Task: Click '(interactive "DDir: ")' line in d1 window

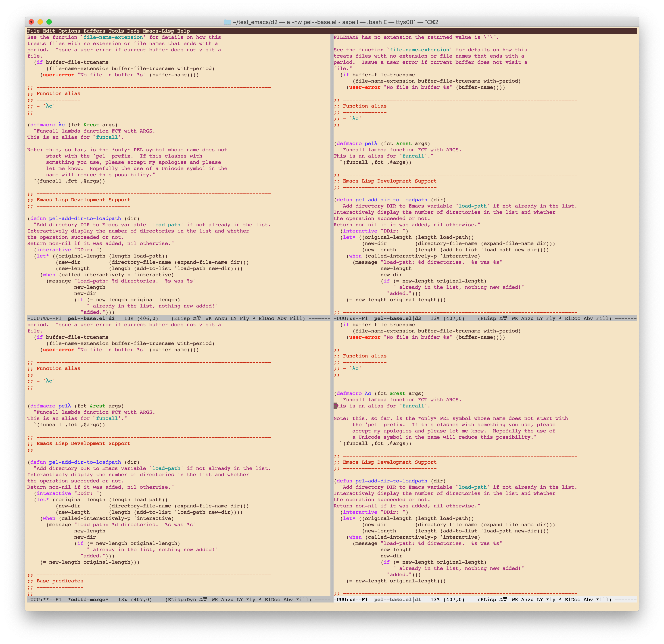Action: coord(374,512)
